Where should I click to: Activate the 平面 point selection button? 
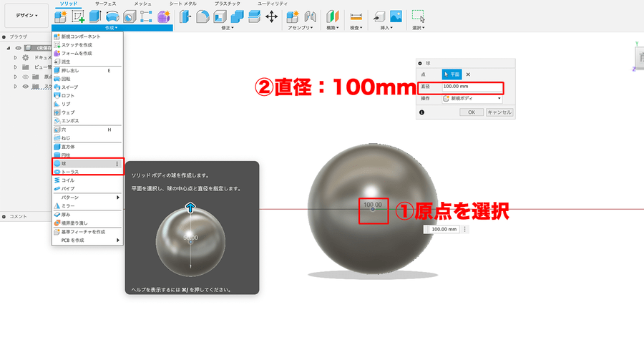tap(452, 74)
